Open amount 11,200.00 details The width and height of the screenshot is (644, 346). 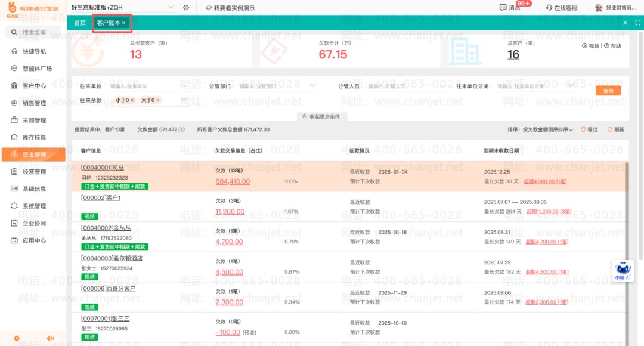pos(230,212)
